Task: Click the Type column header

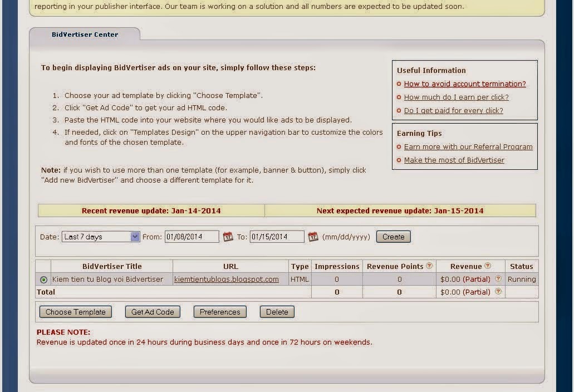Action: point(300,267)
